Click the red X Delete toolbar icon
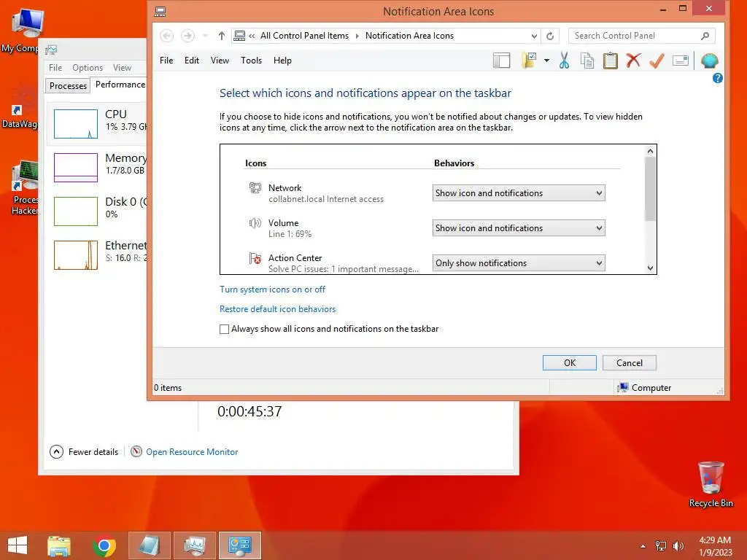This screenshot has height=560, width=747. click(x=634, y=61)
